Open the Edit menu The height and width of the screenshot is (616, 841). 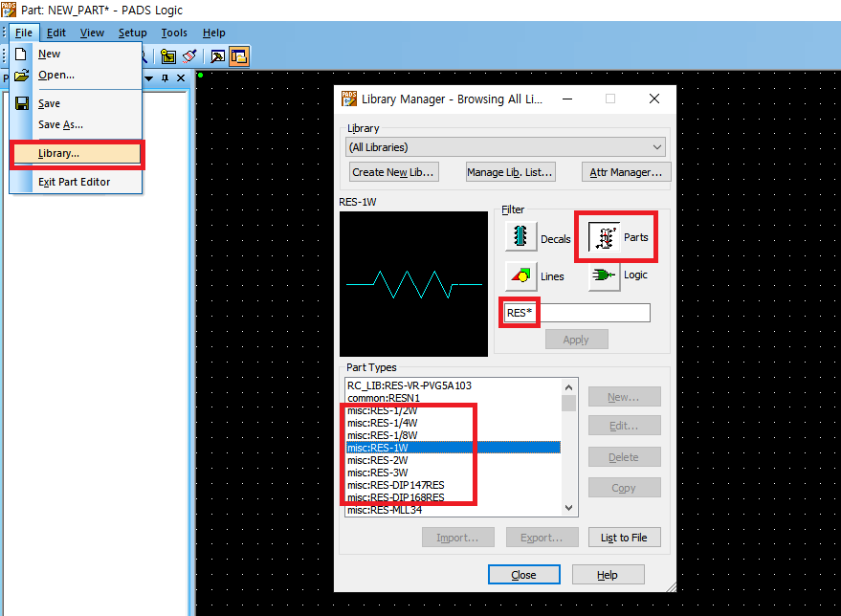pyautogui.click(x=55, y=33)
